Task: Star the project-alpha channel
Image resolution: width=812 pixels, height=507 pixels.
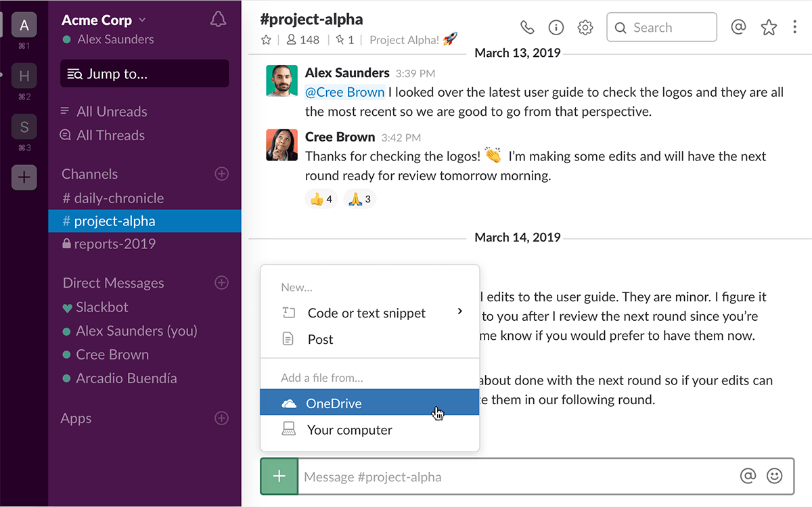Action: tap(266, 40)
